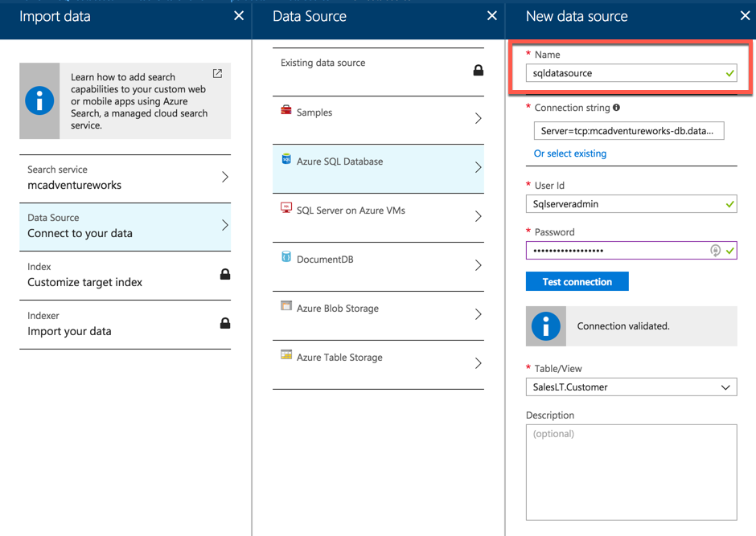Image resolution: width=756 pixels, height=536 pixels.
Task: Close the New data source panel
Action: pos(745,16)
